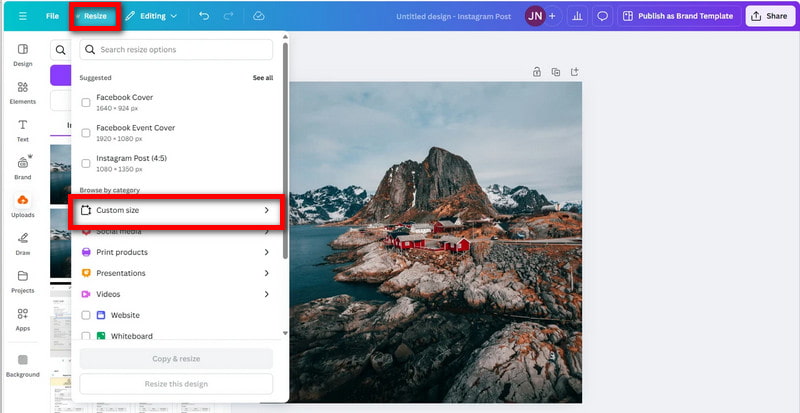Viewport: 800px width, 413px height.
Task: Open the Uploads panel
Action: click(x=22, y=204)
